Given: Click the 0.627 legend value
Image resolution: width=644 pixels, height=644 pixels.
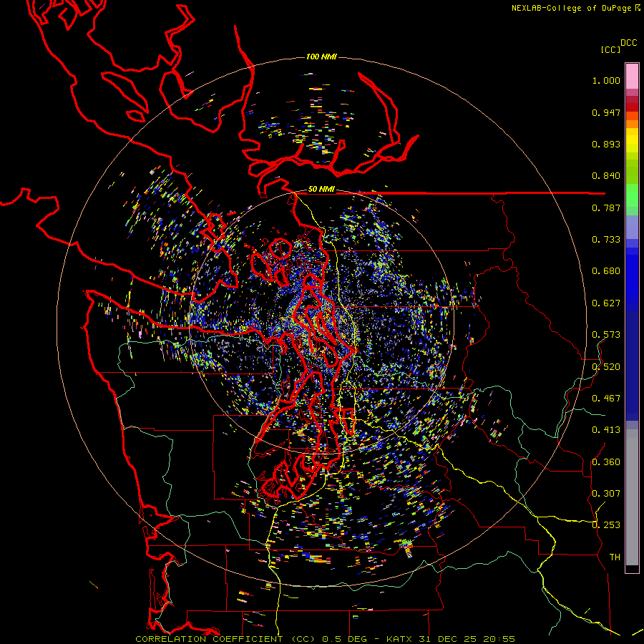Looking at the screenshot, I should point(606,303).
